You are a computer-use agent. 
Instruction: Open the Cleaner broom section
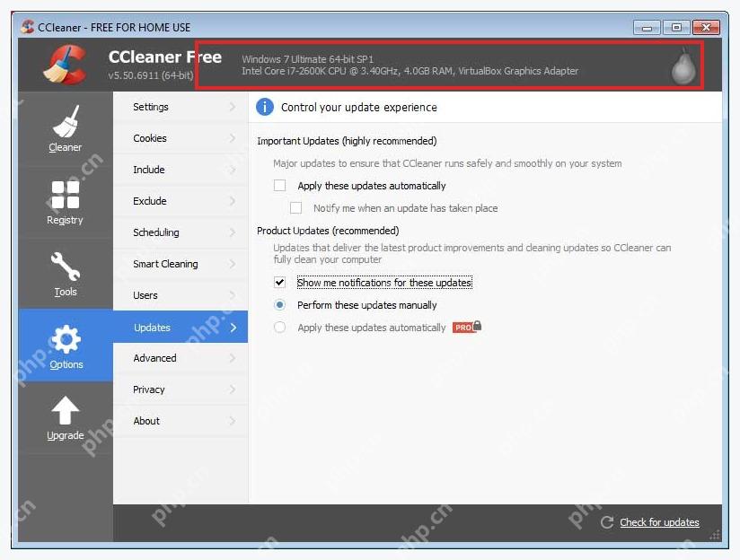(x=66, y=128)
